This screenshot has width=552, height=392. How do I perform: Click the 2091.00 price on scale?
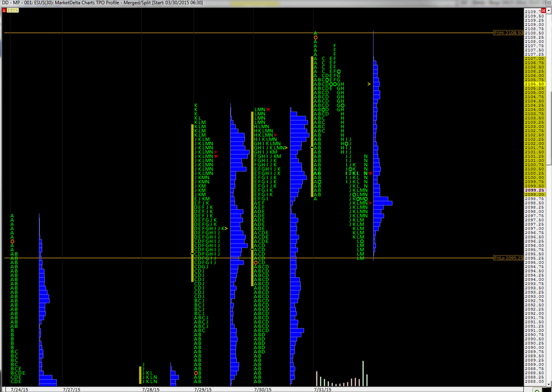coord(534,330)
